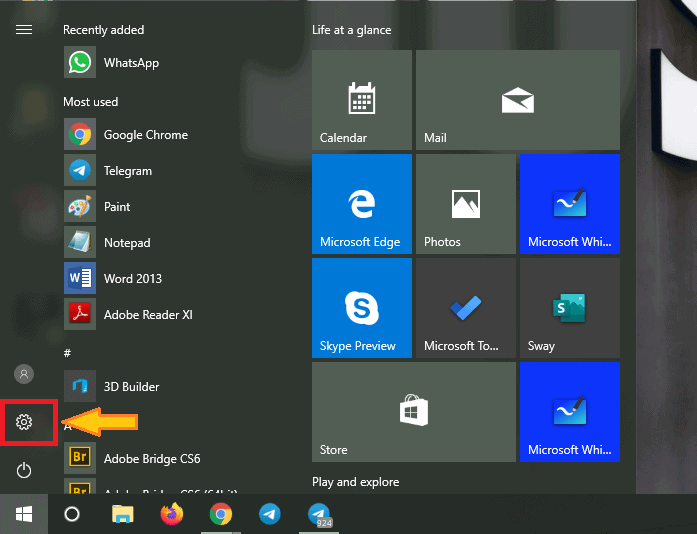Open the Skype Preview tile
The width and height of the screenshot is (697, 534).
[x=362, y=308]
